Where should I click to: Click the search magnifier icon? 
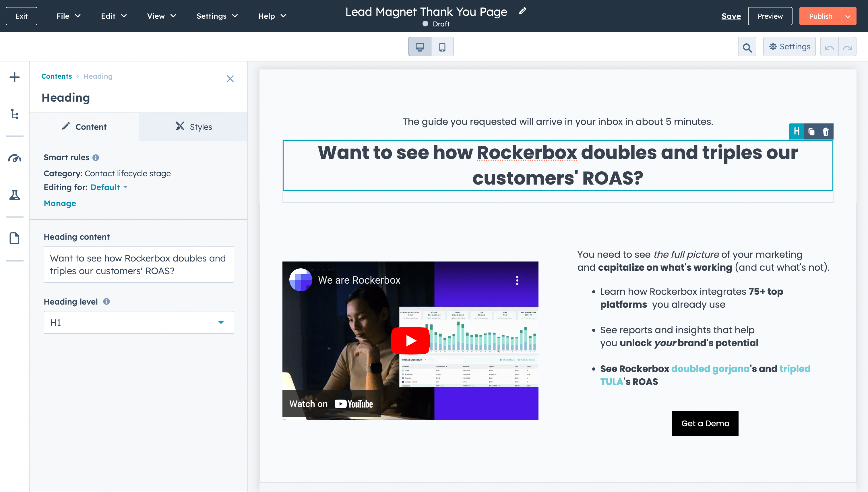pyautogui.click(x=747, y=47)
